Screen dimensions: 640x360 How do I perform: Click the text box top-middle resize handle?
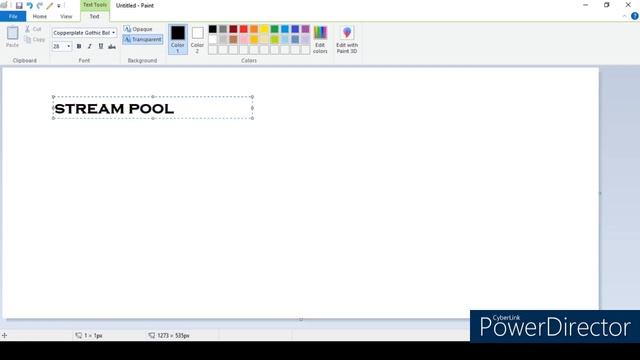coord(153,97)
